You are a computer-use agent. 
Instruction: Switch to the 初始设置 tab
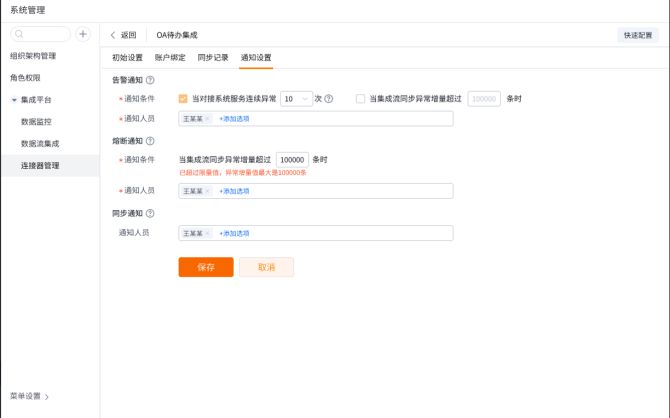point(127,58)
